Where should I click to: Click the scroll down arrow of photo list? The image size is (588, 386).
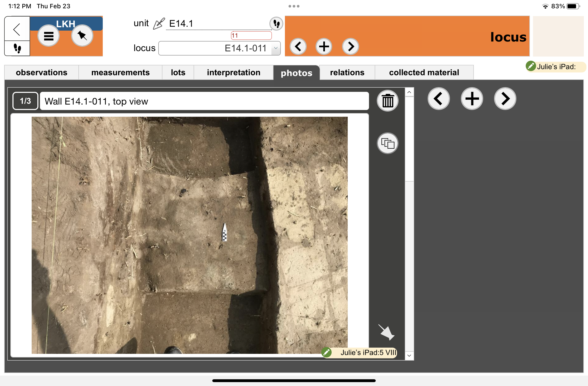click(x=409, y=356)
